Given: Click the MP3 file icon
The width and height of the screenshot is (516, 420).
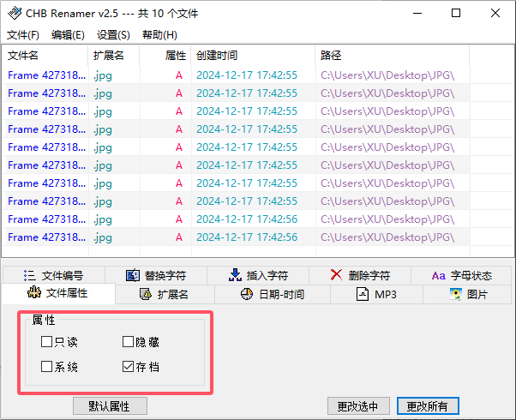Looking at the screenshot, I should (x=363, y=294).
